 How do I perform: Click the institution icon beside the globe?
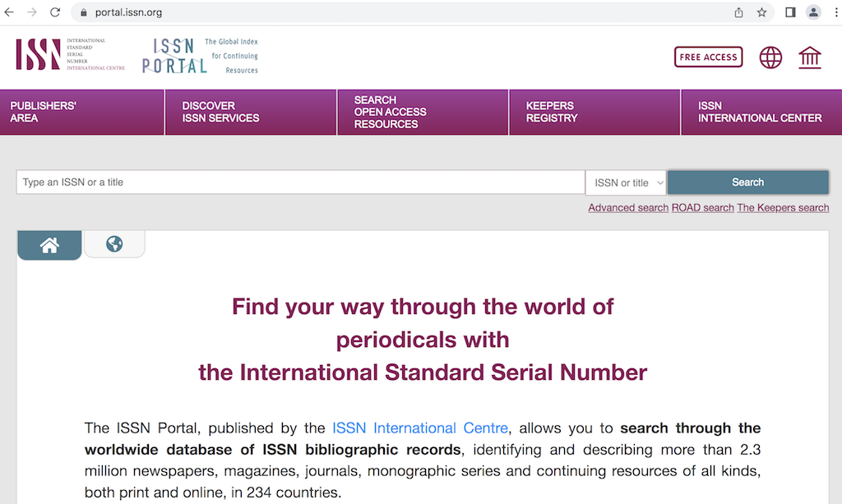(x=809, y=58)
